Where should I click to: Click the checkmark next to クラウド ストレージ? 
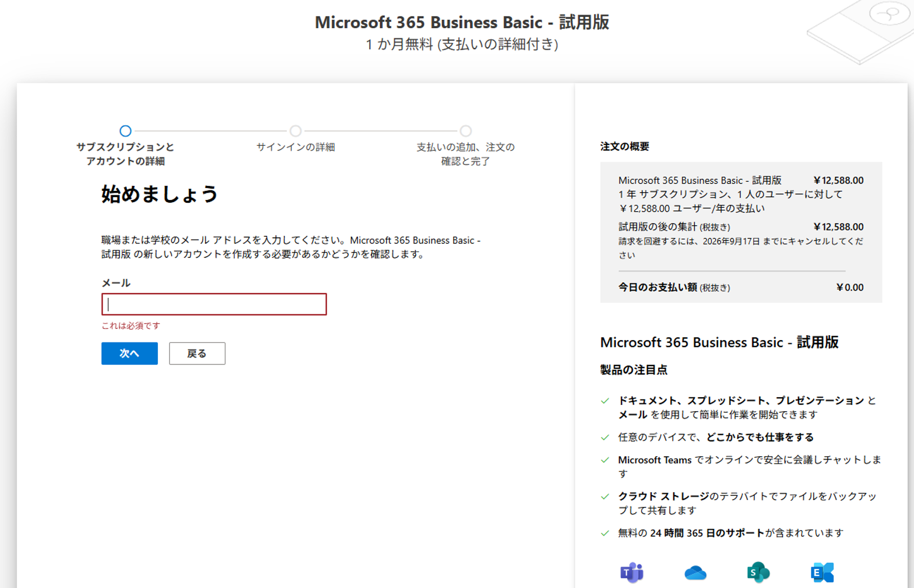(605, 497)
